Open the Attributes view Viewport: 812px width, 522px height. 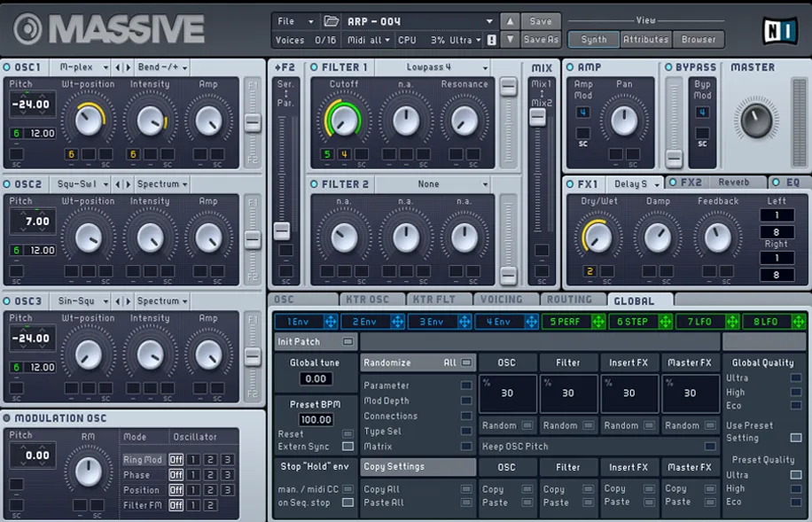[645, 39]
